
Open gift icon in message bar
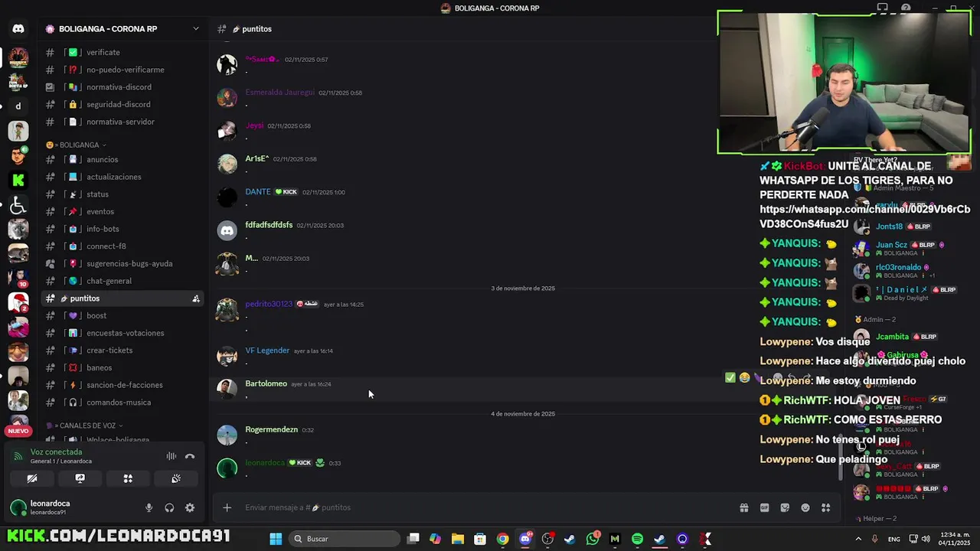743,507
